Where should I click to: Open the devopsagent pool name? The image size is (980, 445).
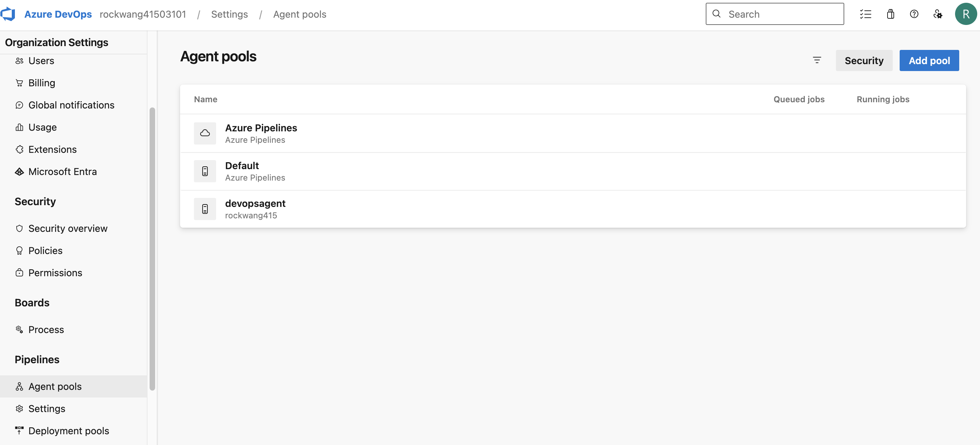255,203
